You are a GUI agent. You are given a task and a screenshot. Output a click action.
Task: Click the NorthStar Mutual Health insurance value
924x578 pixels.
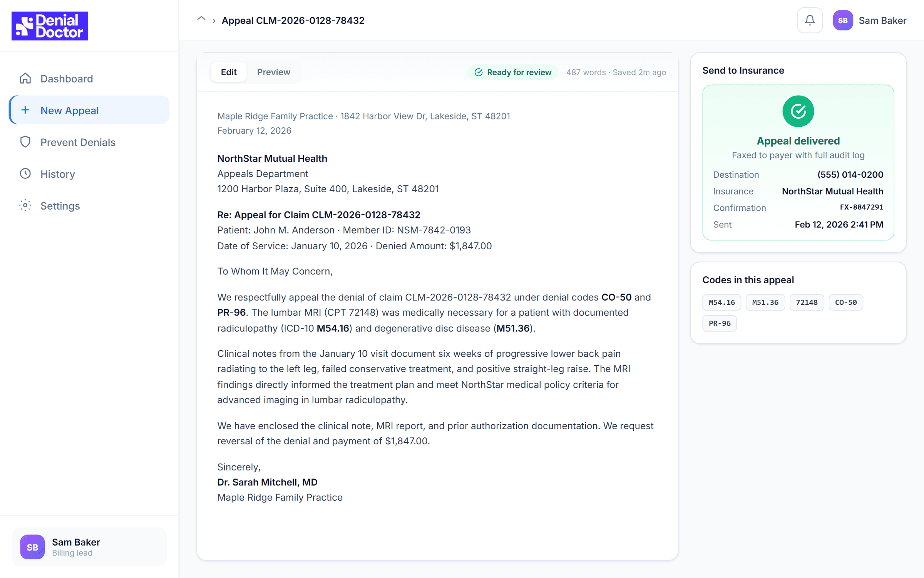833,191
